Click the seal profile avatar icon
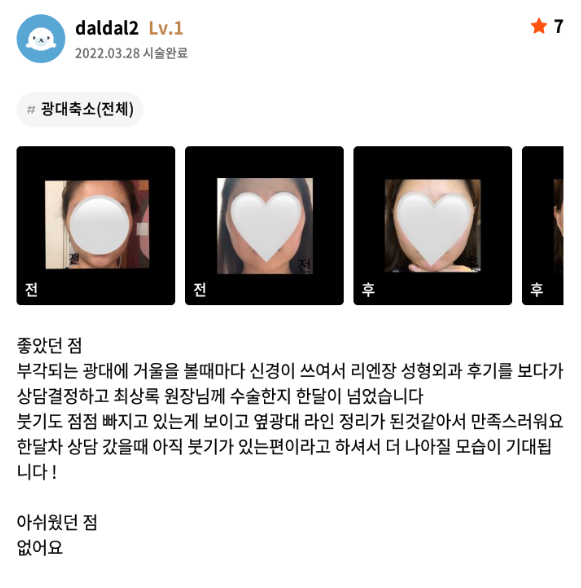The height and width of the screenshot is (588, 581). 41,39
